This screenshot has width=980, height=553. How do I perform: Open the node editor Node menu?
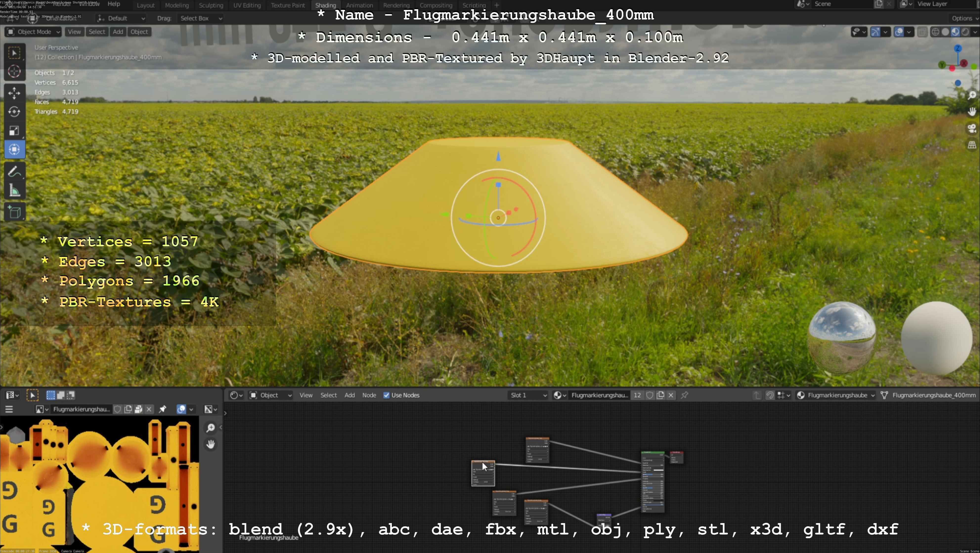[x=369, y=395]
